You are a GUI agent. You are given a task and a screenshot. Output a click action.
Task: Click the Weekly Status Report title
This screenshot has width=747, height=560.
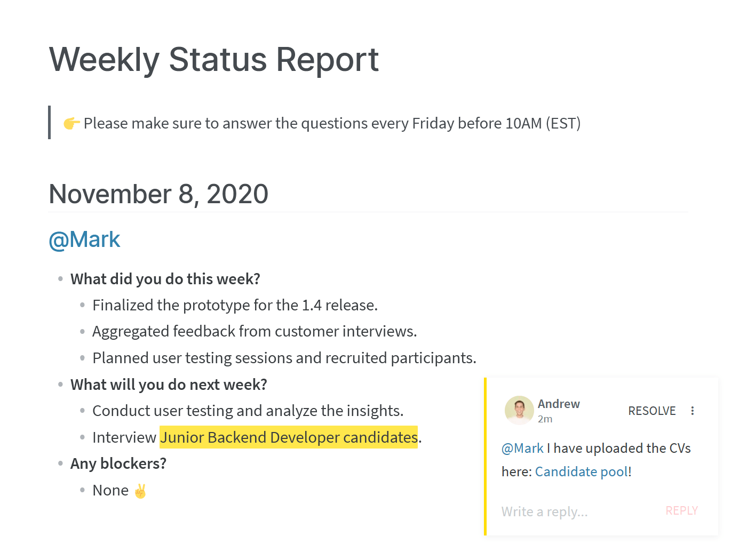214,59
